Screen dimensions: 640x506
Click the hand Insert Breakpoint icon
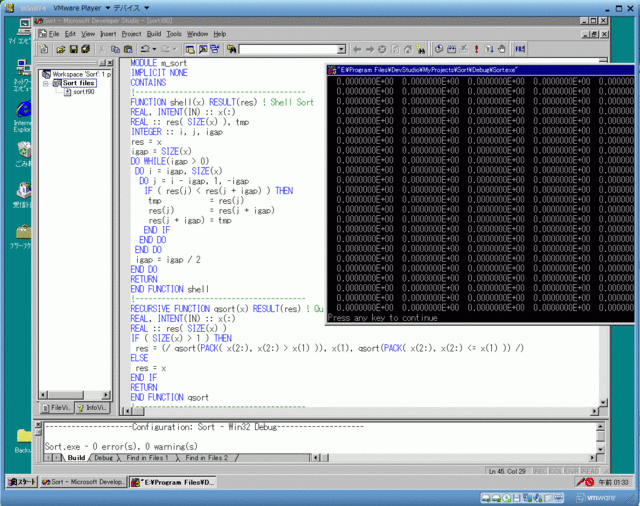pyautogui.click(x=502, y=49)
